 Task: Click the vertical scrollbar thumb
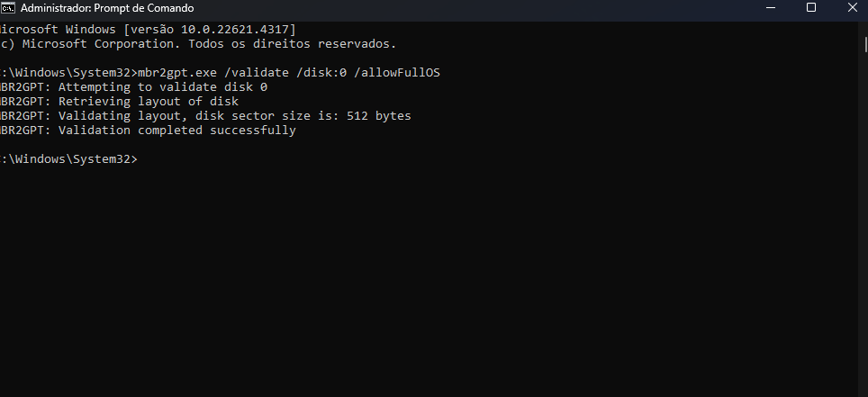tap(866, 44)
